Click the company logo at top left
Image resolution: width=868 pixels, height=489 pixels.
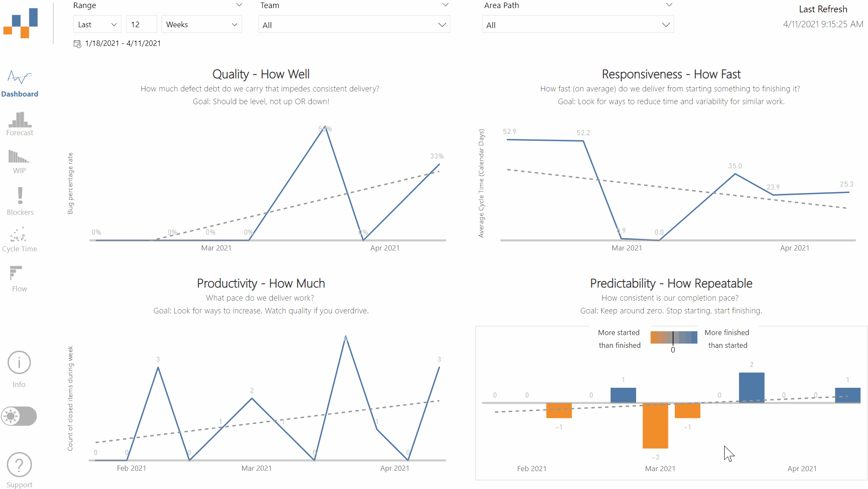pos(20,23)
